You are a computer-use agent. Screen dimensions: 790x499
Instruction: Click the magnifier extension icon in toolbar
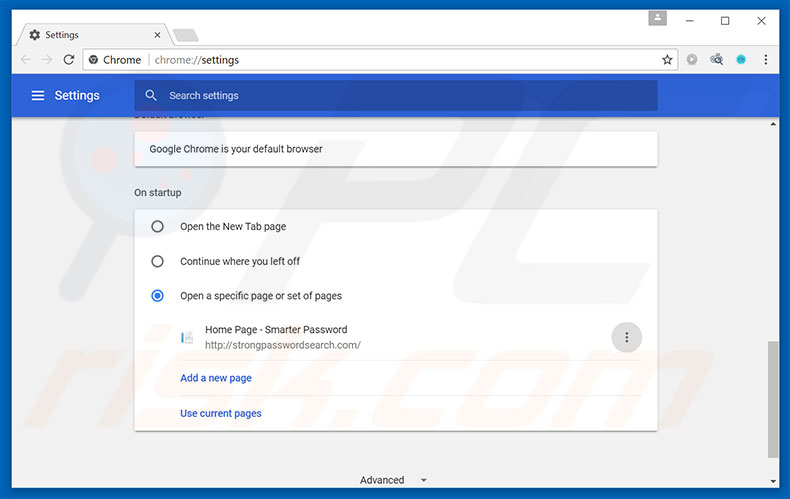[x=716, y=59]
